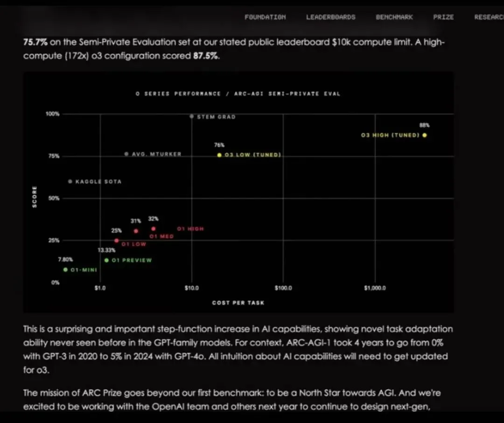Click the 'O1 MED' red label
The image size is (504, 423).
click(161, 236)
